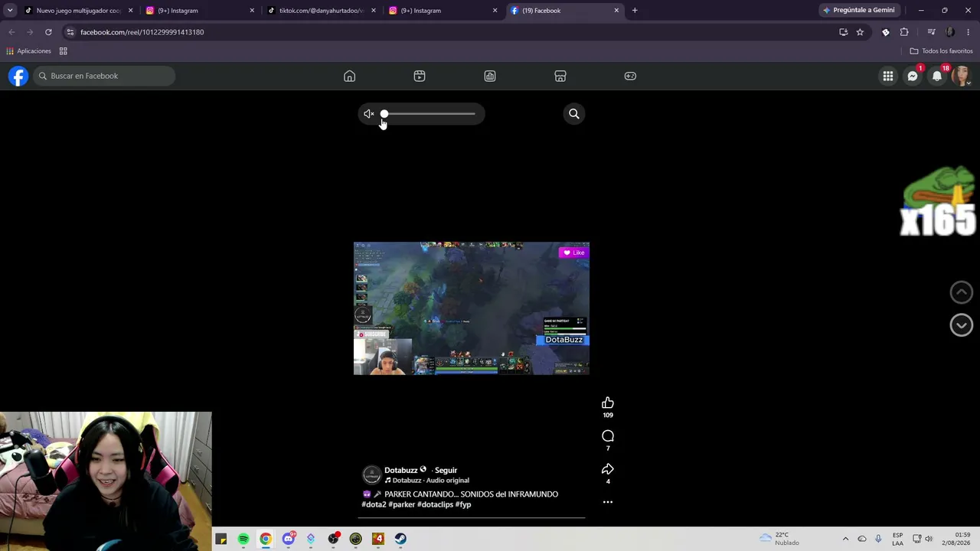Go forward in browser history
980x551 pixels.
pyautogui.click(x=30, y=32)
